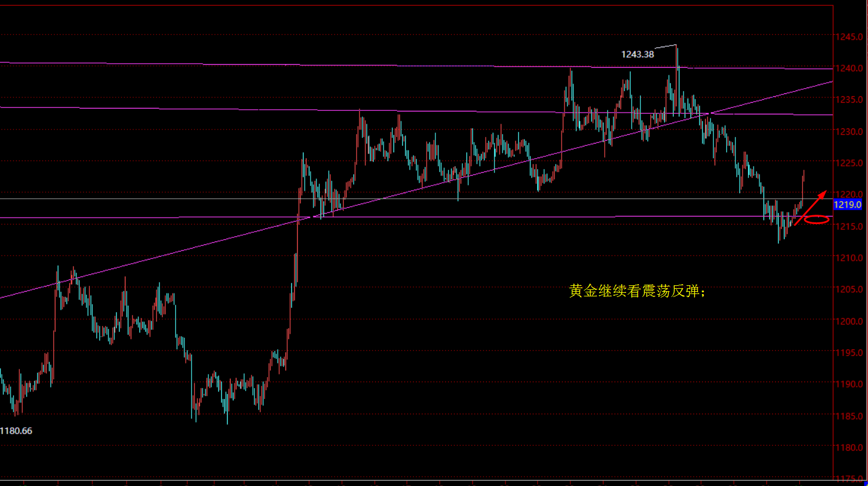Click the 1240.0 price axis label
Viewport: 868px width, 486px height.
click(x=849, y=68)
